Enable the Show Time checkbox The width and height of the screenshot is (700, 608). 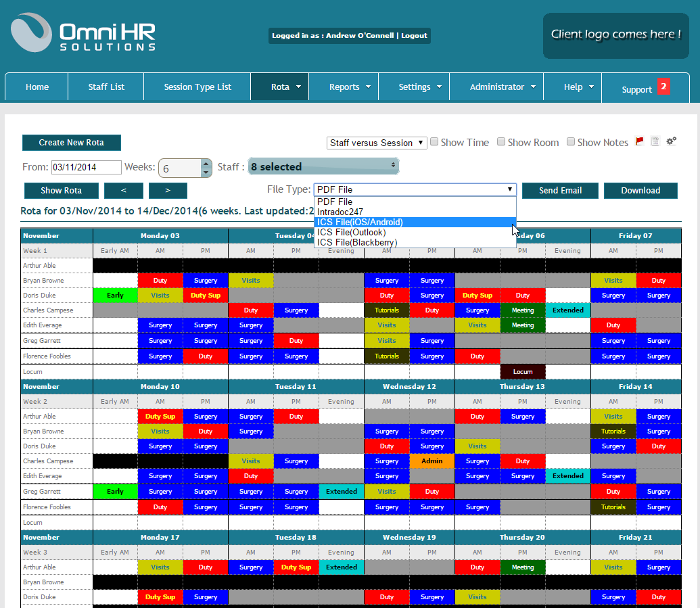434,142
